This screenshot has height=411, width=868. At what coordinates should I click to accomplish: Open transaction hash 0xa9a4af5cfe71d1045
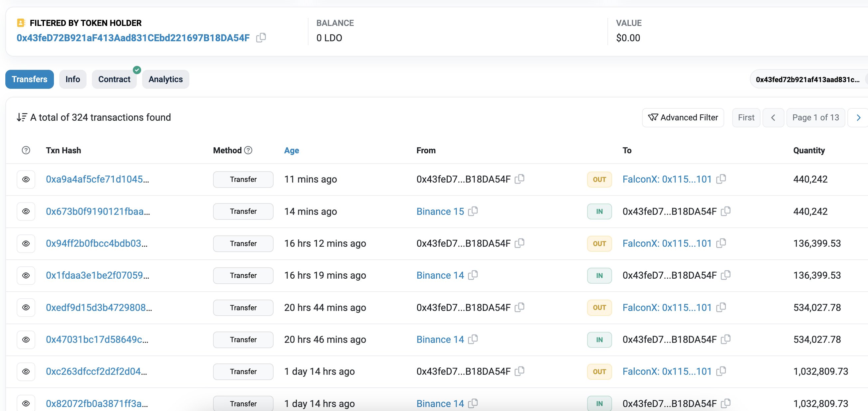(98, 179)
